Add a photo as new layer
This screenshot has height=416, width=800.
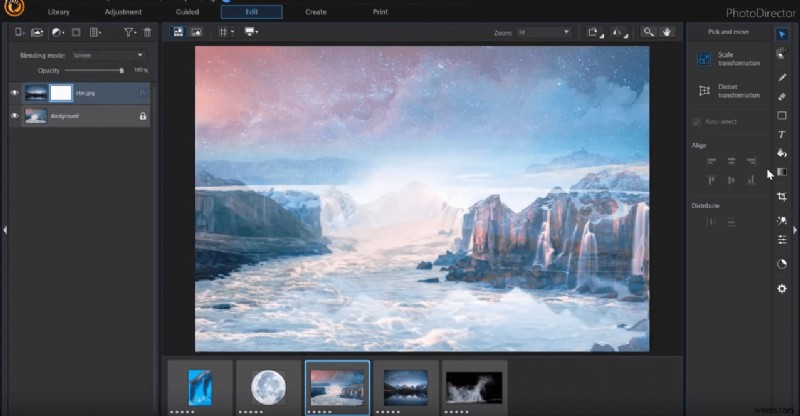click(37, 32)
